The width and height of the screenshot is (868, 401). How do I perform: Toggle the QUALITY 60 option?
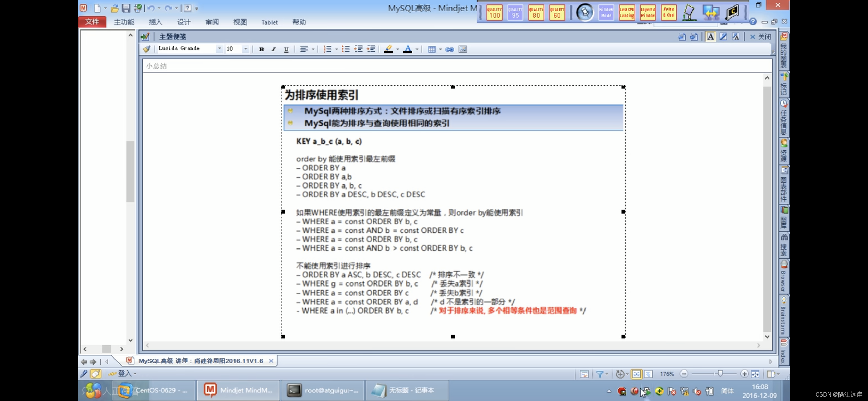(x=557, y=13)
